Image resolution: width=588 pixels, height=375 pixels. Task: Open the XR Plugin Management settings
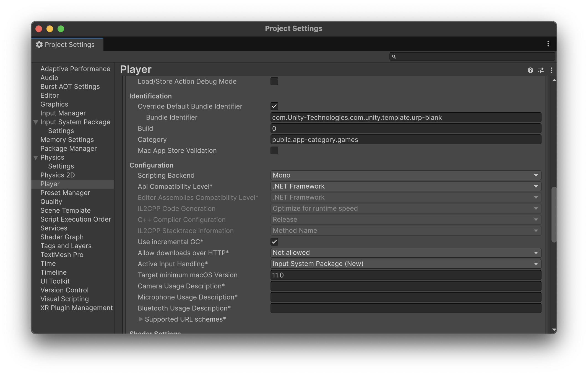(76, 308)
